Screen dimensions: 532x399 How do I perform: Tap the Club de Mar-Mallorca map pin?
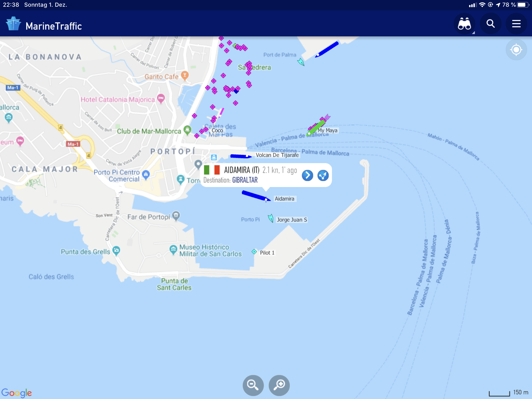[x=187, y=130]
